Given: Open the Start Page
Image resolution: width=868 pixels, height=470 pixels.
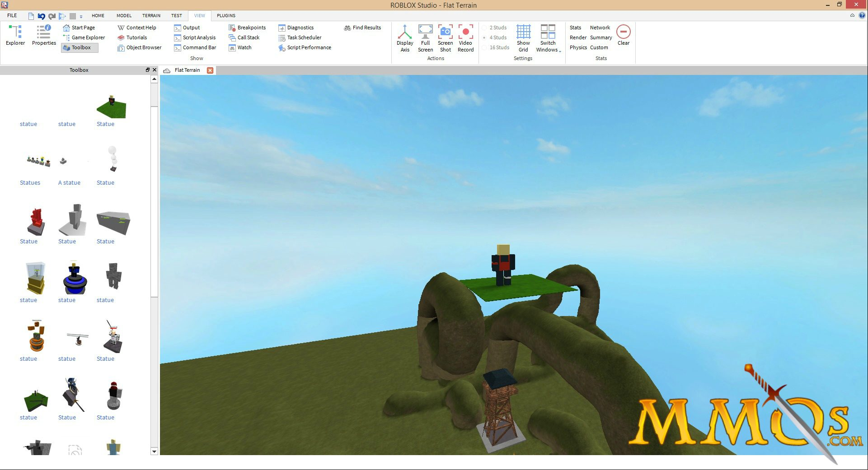Looking at the screenshot, I should pos(79,28).
